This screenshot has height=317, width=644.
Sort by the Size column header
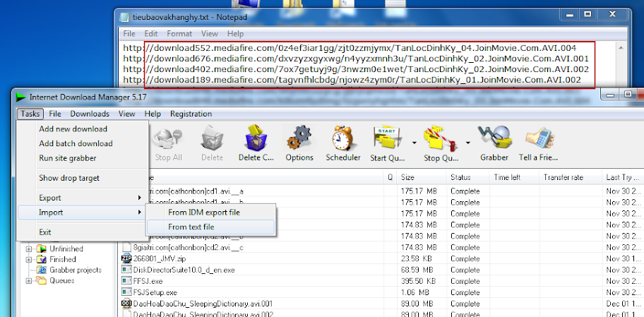pyautogui.click(x=421, y=177)
